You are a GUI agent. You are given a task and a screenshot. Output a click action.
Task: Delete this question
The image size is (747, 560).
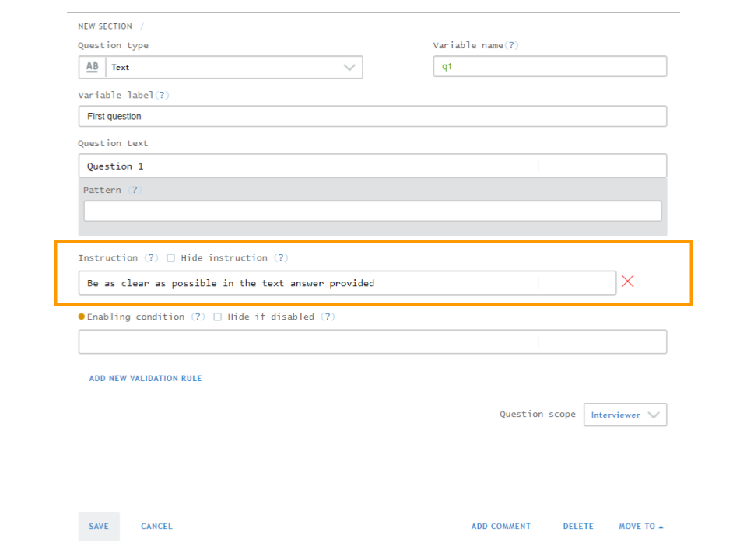578,526
